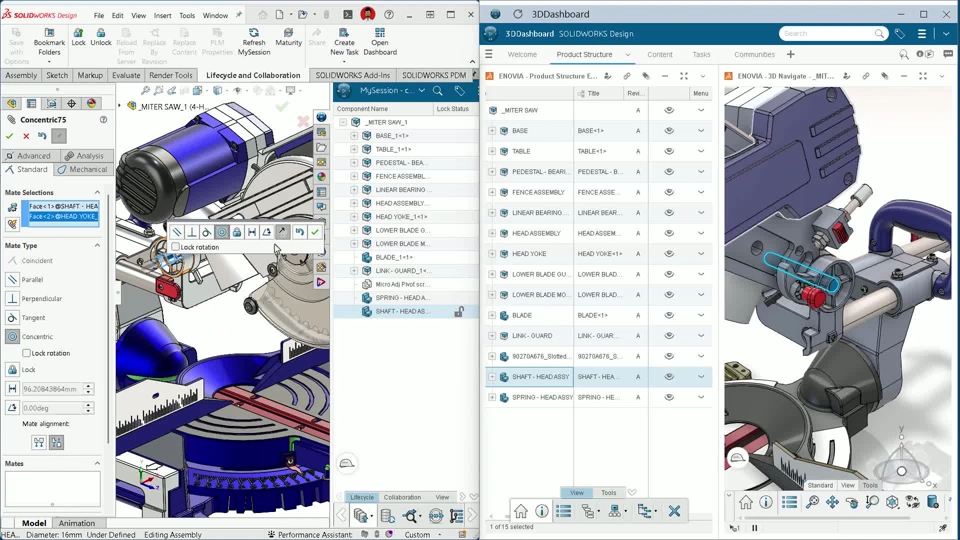Screen dimensions: 960x540
Task: Click info icon in Product Structure toolbar
Action: point(542,511)
